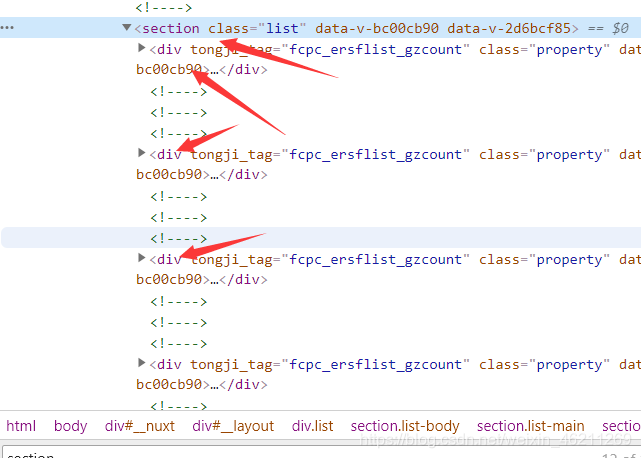The width and height of the screenshot is (641, 458).
Task: Select section.list-body in the breadcrumb bar
Action: click(x=405, y=426)
